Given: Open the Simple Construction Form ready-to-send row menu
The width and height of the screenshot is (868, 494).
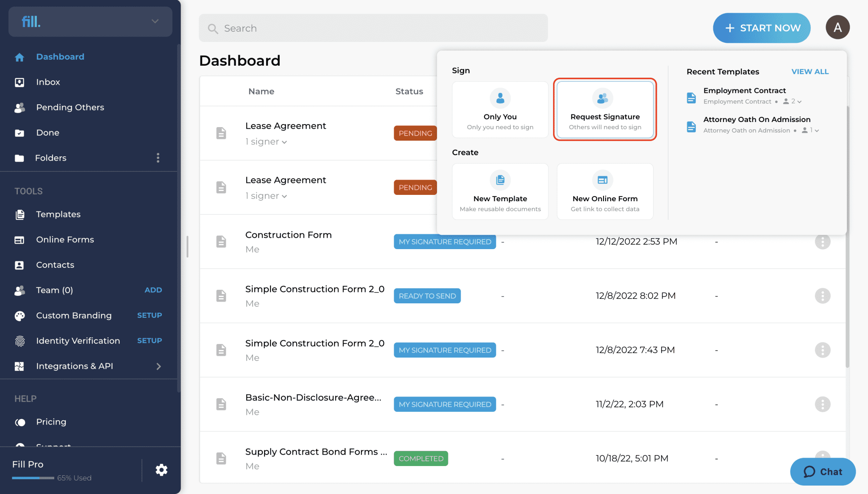Looking at the screenshot, I should 822,296.
